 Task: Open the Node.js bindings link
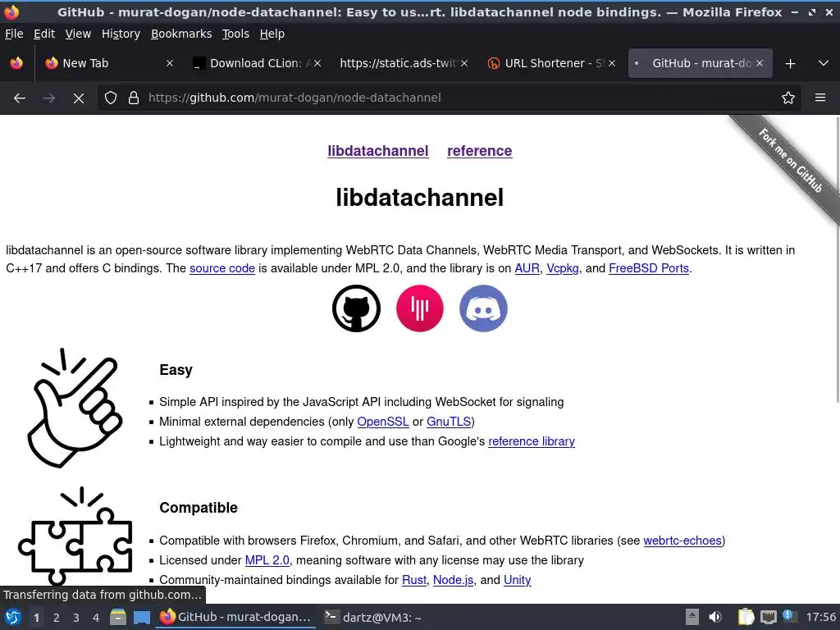coord(453,580)
